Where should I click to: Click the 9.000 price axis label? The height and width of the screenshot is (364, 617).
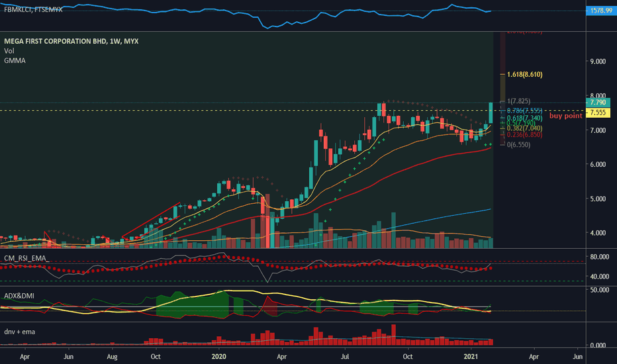pyautogui.click(x=598, y=62)
